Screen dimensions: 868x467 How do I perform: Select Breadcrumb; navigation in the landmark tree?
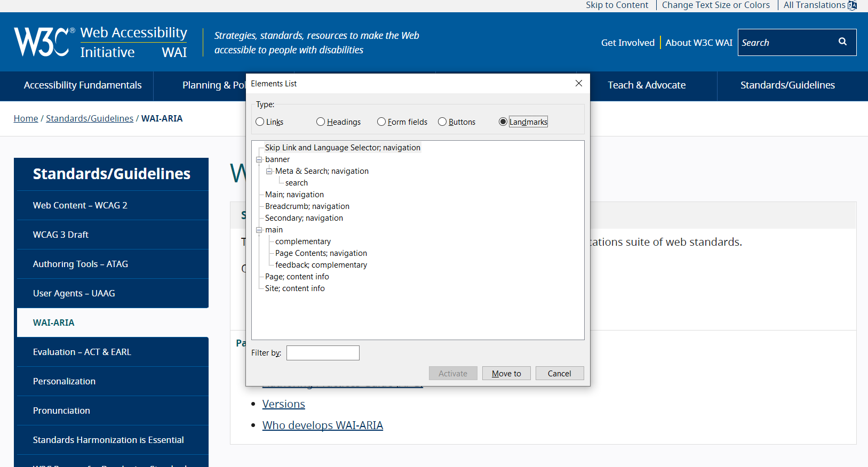coord(307,206)
